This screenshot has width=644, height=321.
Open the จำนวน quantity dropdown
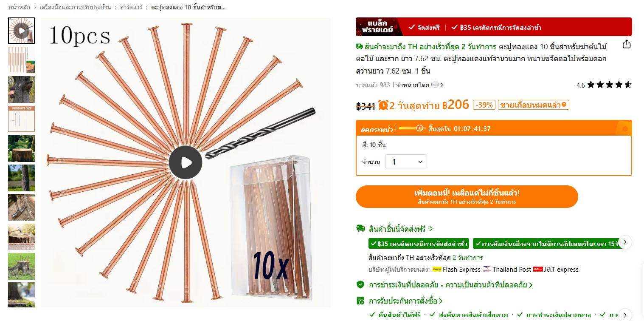406,162
